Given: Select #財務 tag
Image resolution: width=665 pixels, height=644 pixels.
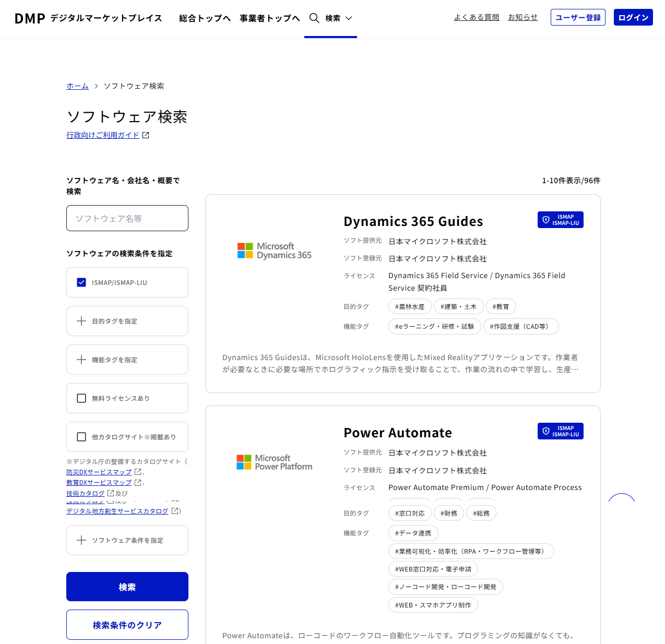Looking at the screenshot, I should coord(449,513).
